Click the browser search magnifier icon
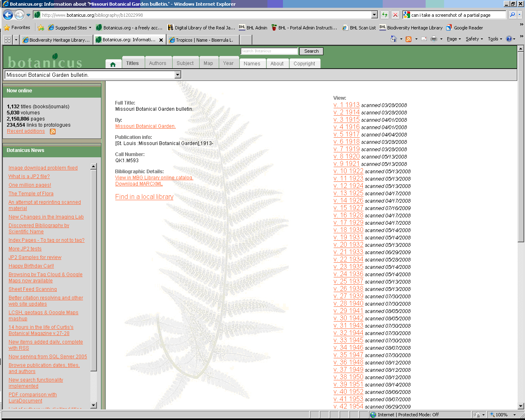Screen dimensions: 525x420 (x=512, y=15)
